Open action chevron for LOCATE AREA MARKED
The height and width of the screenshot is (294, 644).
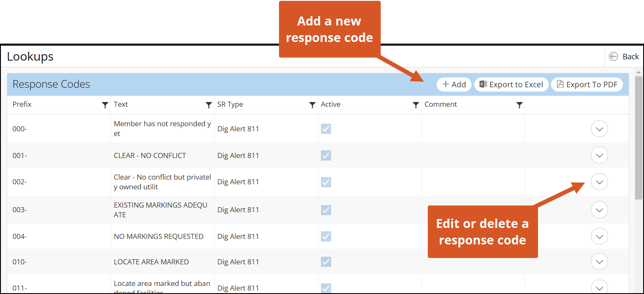(x=599, y=262)
